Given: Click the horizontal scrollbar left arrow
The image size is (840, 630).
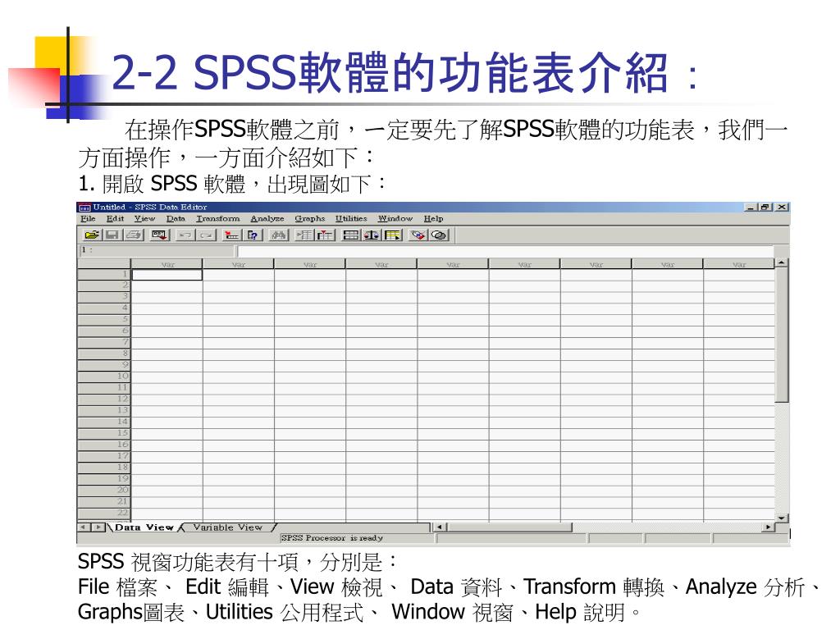Looking at the screenshot, I should [440, 527].
